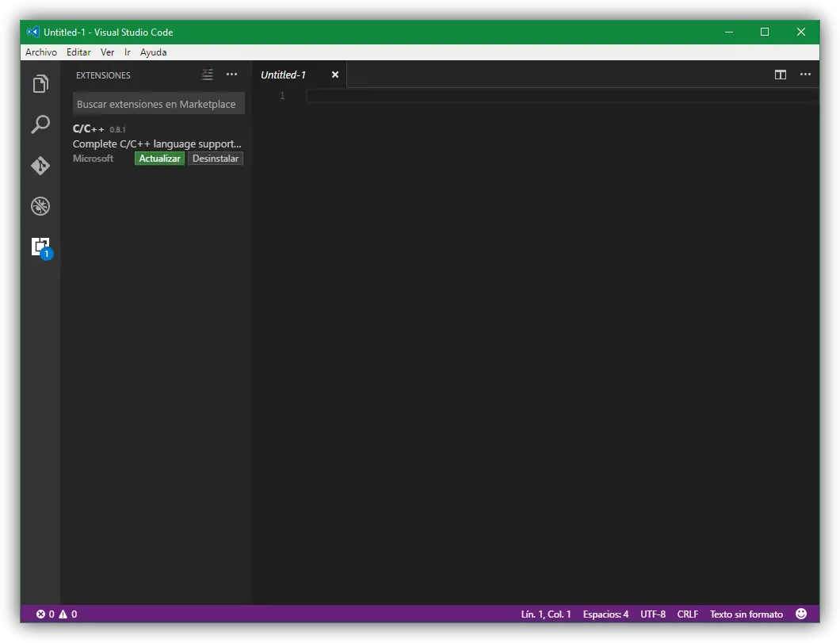Open the Search view in the activity bar
Viewport: 840px width, 643px height.
click(x=40, y=124)
